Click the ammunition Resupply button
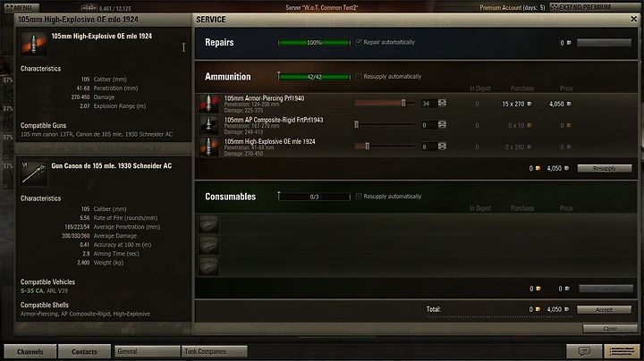 tap(605, 168)
